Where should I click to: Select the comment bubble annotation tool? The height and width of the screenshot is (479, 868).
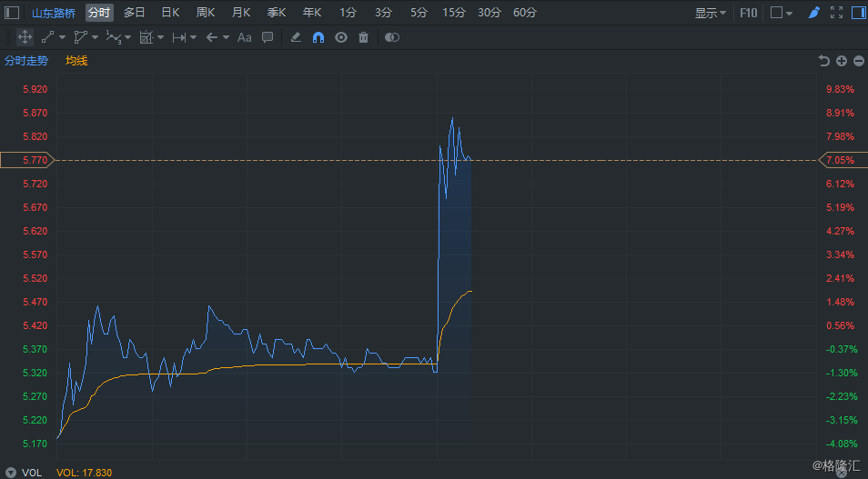coord(267,37)
